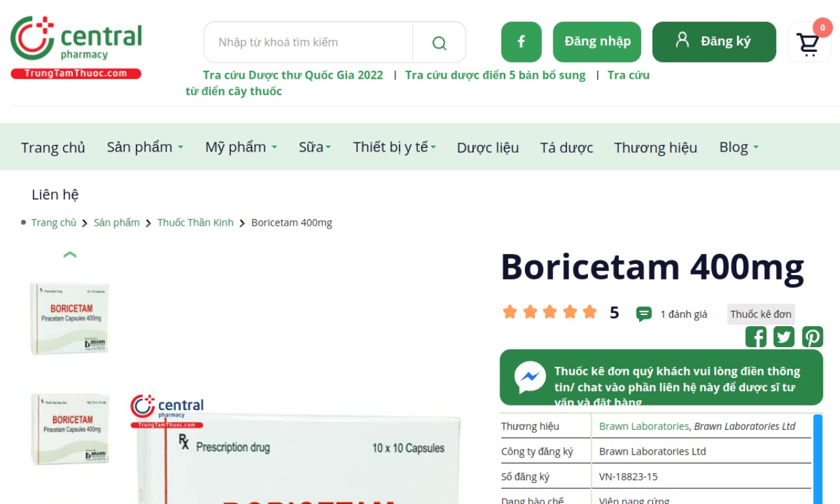Screen dimensions: 840x504
Task: Open italic Brawn Laboratories Ltd link
Action: point(745,427)
